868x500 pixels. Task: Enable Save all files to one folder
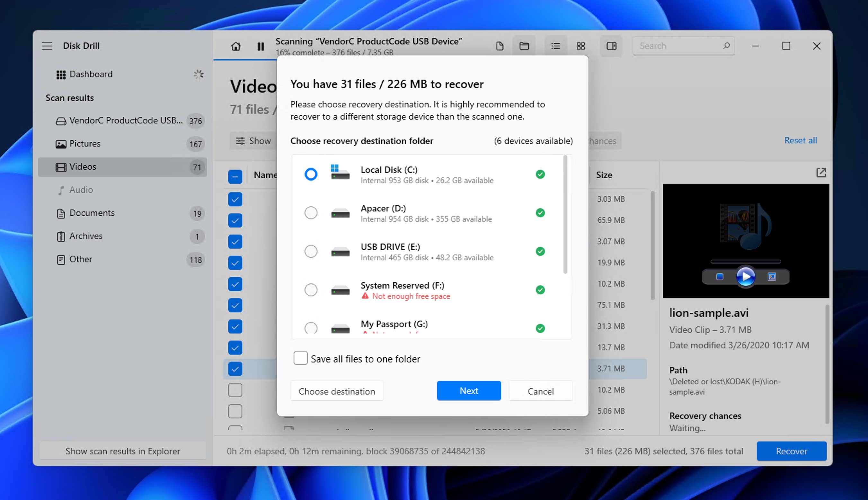point(300,358)
